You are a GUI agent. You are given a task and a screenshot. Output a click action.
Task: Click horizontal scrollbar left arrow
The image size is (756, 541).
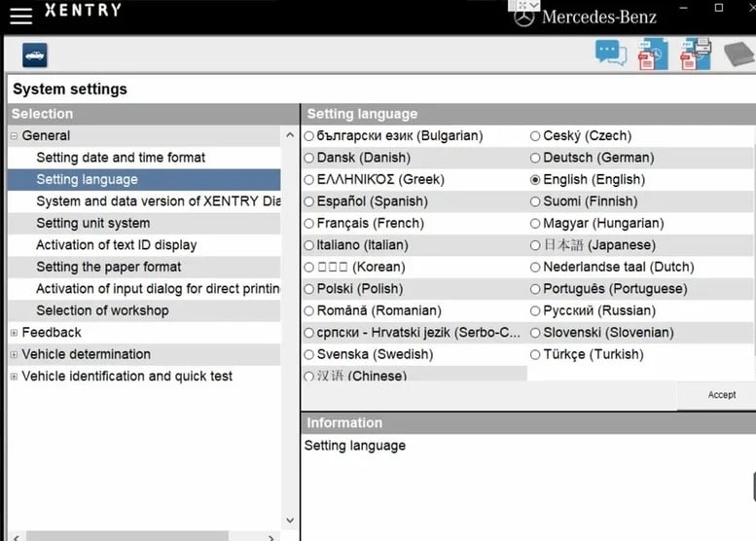tap(17, 537)
